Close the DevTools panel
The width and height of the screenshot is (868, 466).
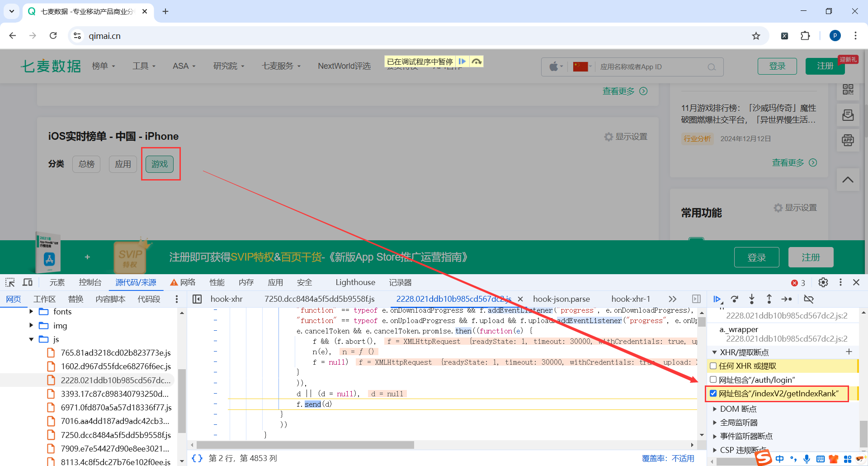[856, 282]
